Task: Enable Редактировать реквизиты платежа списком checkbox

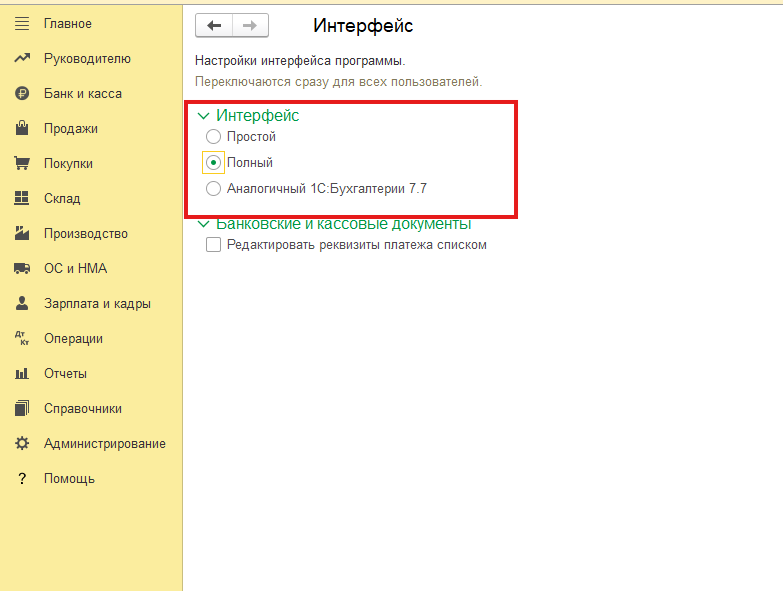Action: tap(213, 244)
